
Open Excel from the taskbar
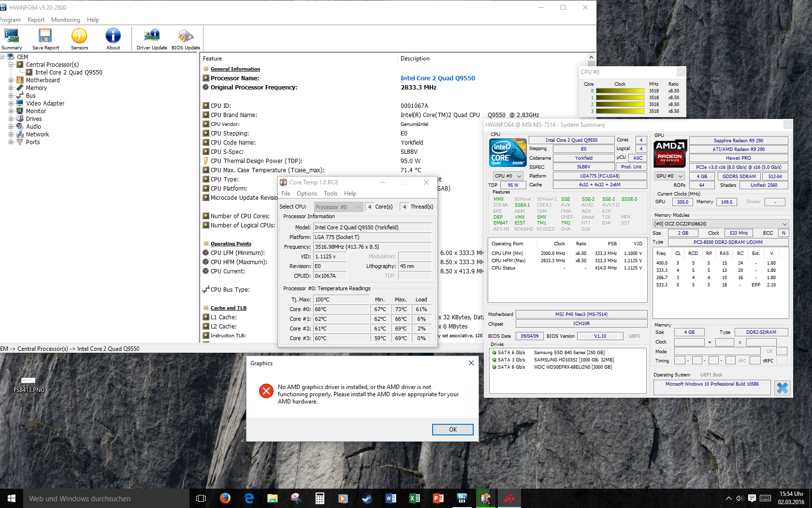pos(415,498)
